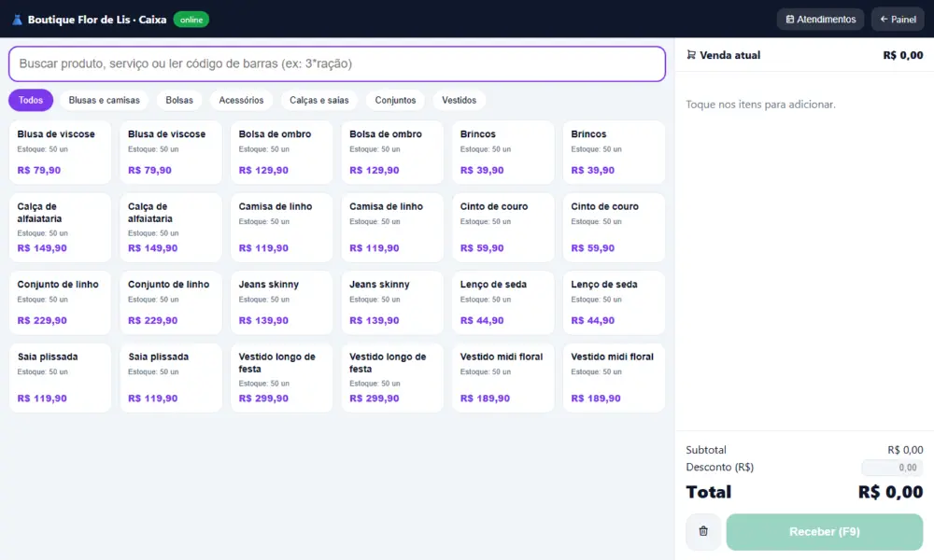
Task: Click the Desconto (R$) label
Action: pyautogui.click(x=719, y=468)
